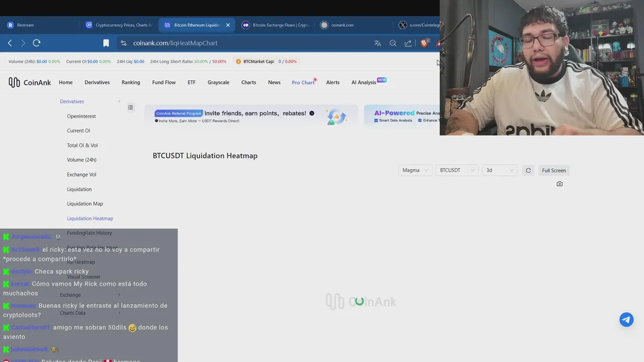Close the Bitcoin Ethereum Liquidation tab
644x362 pixels.
click(x=228, y=25)
